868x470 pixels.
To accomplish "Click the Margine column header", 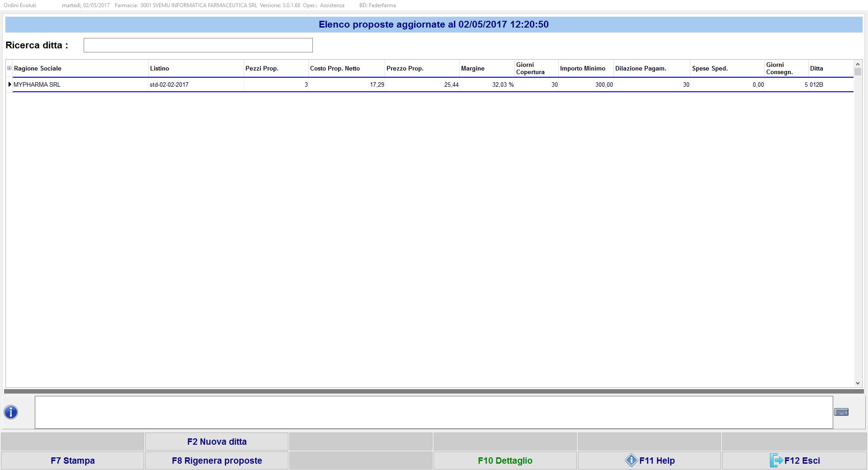I will click(472, 69).
